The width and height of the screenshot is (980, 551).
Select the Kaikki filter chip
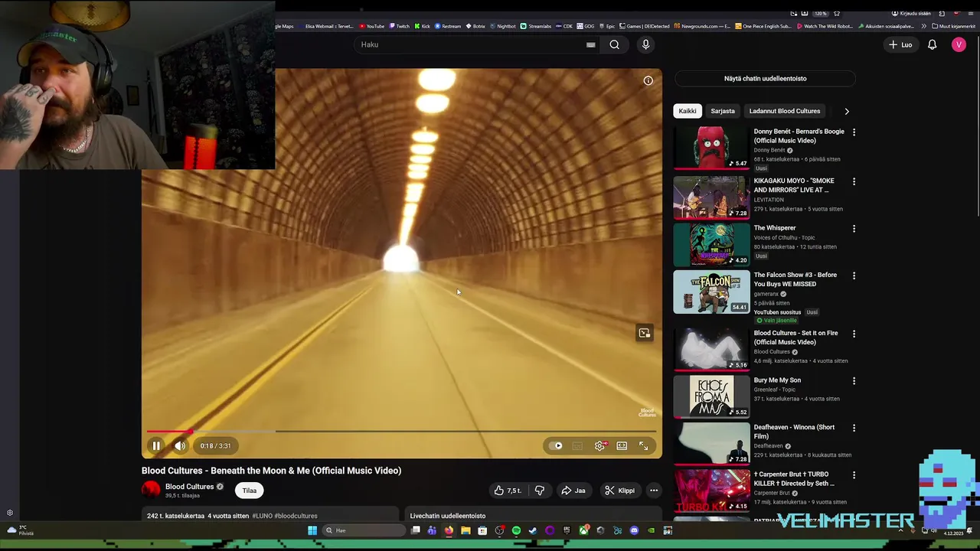pos(687,111)
